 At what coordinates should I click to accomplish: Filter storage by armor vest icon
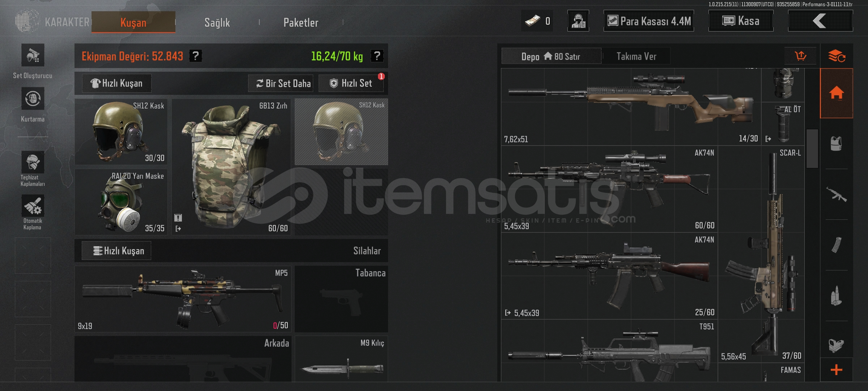point(836,144)
